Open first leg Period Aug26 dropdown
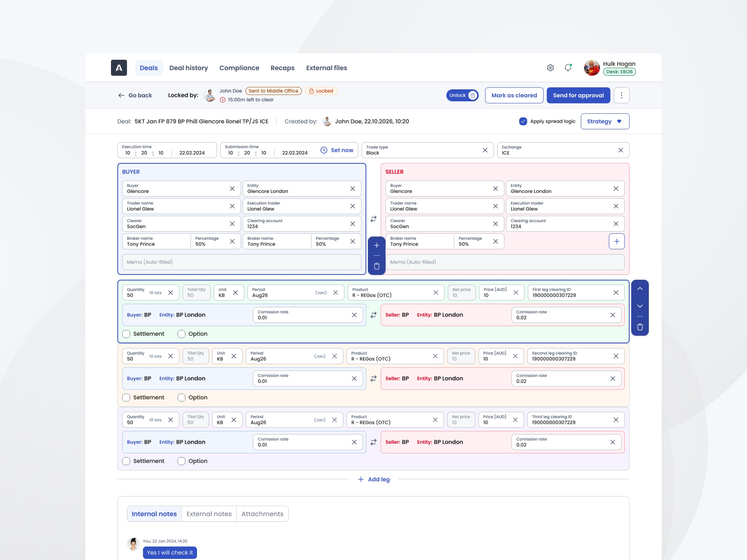This screenshot has width=747, height=560. (296, 293)
